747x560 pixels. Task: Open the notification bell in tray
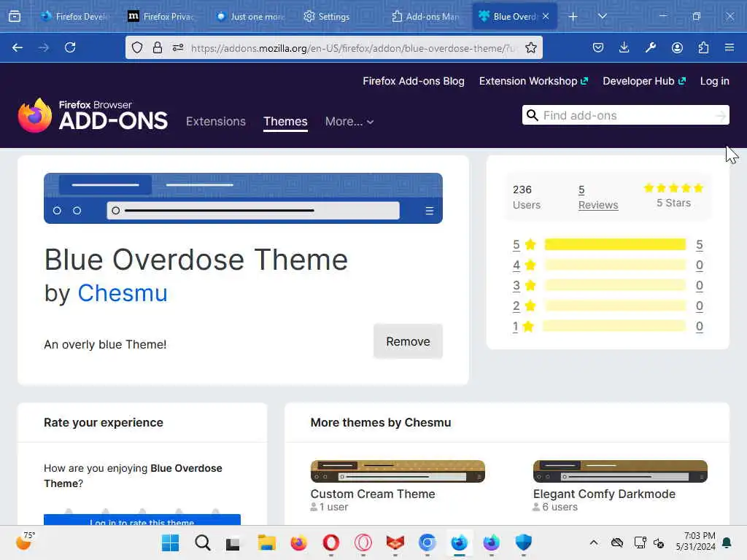coord(727,542)
